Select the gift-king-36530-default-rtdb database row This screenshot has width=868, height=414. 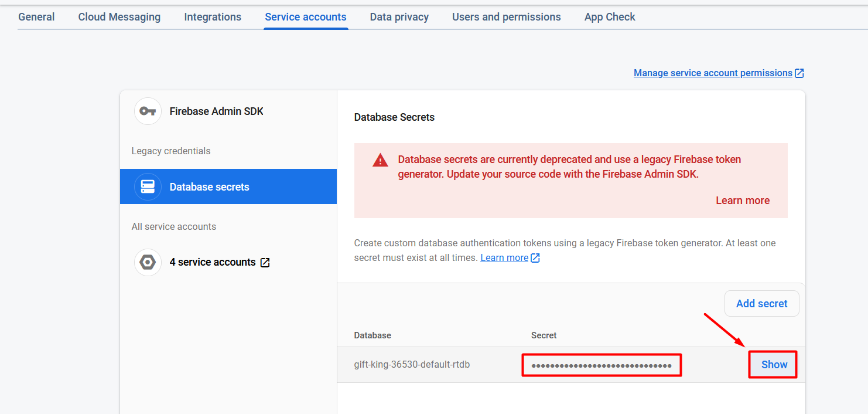(570, 365)
